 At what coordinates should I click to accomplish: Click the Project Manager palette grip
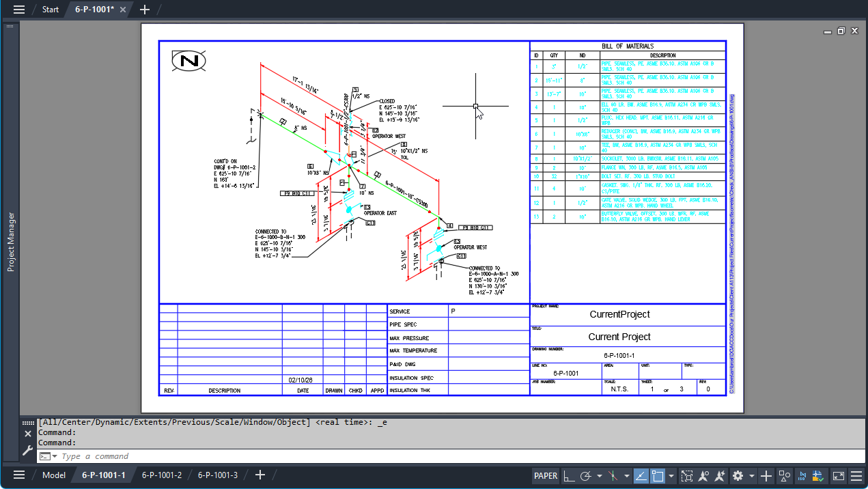(10, 26)
